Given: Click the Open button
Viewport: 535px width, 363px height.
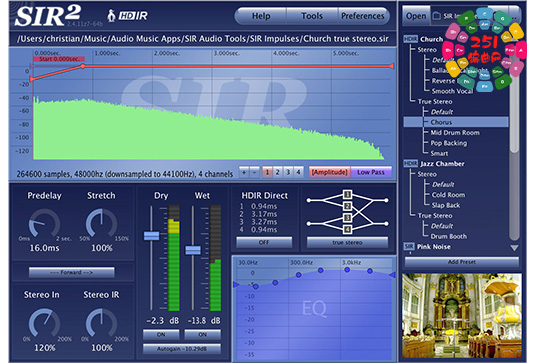Looking at the screenshot, I should (x=416, y=16).
